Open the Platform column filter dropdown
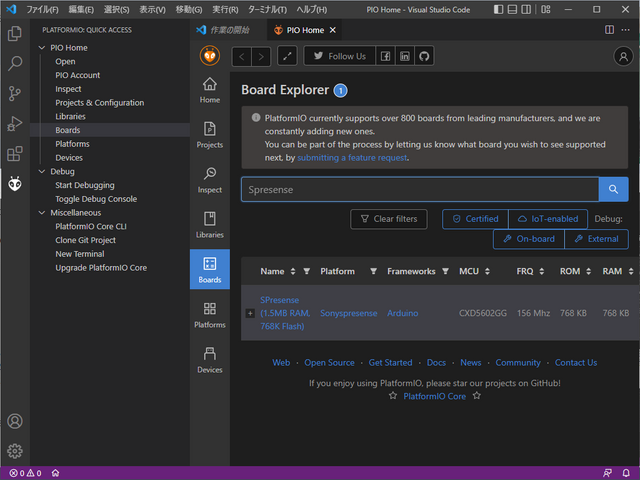Screen dimensions: 640x480 373,272
